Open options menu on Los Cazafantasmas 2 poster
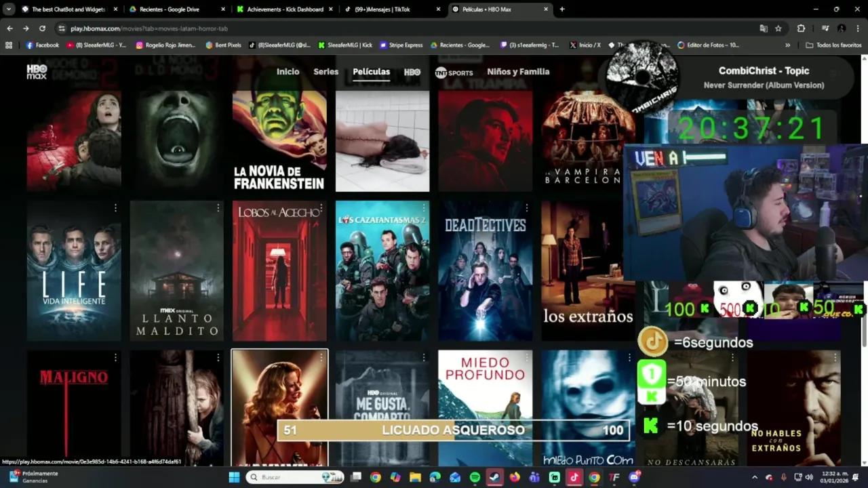 [424, 207]
